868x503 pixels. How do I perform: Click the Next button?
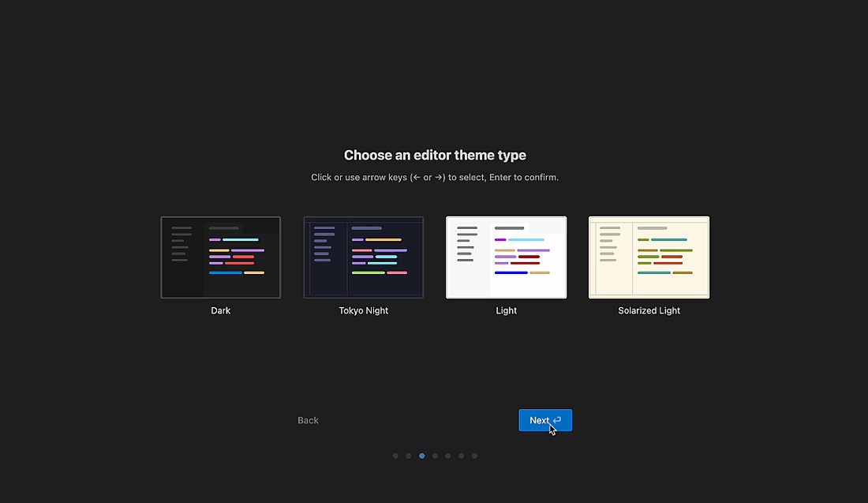click(x=545, y=420)
